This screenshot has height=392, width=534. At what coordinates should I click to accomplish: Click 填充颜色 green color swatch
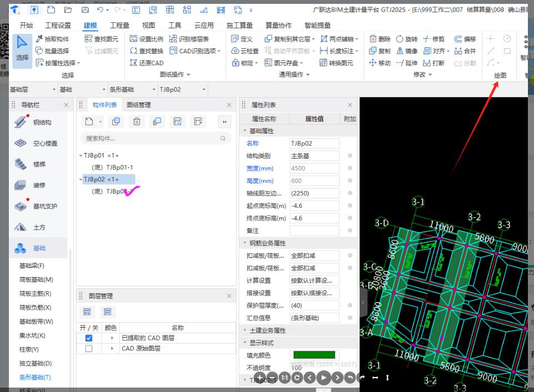314,355
